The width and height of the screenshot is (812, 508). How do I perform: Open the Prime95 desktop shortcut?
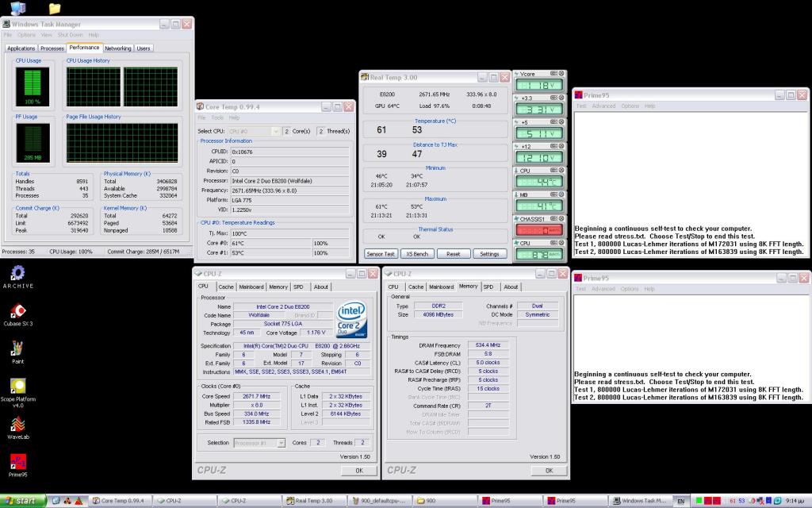[x=18, y=465]
